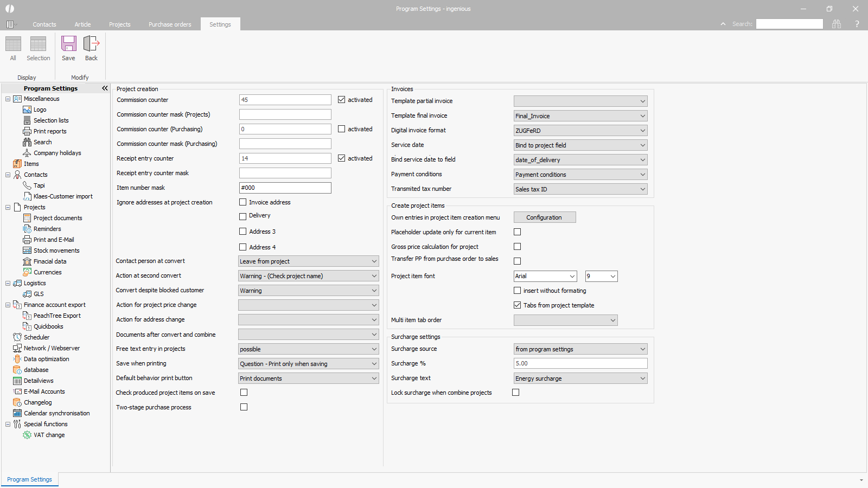Viewport: 868px width, 488px height.
Task: Open the Digital invoice format dropdown
Action: click(580, 131)
